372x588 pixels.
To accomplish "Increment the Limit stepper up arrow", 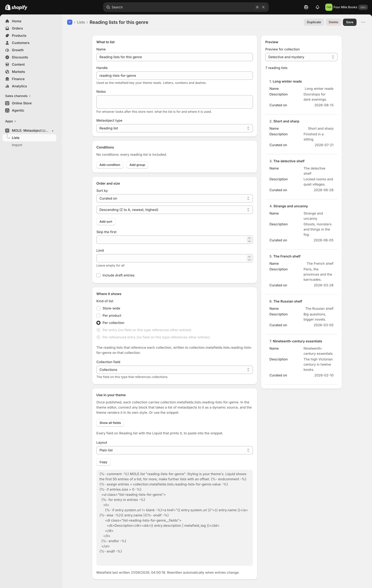I will tap(249, 257).
